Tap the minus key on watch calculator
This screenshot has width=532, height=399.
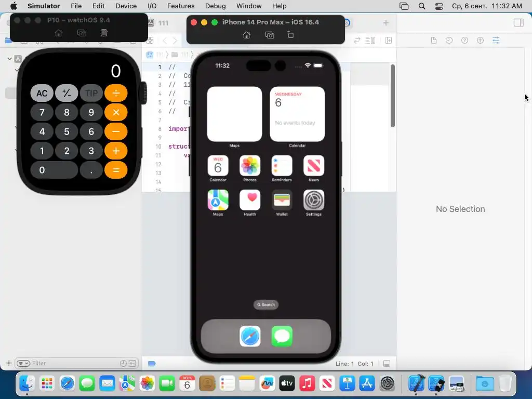point(116,131)
